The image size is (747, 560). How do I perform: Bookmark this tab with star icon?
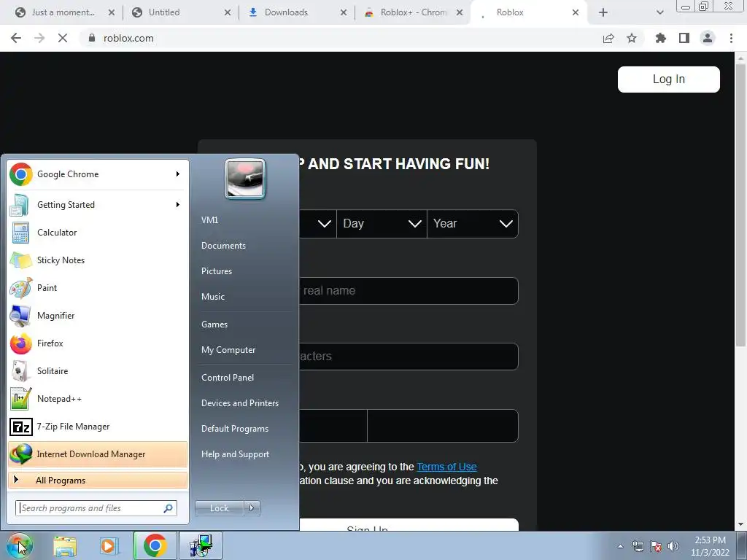(x=632, y=38)
